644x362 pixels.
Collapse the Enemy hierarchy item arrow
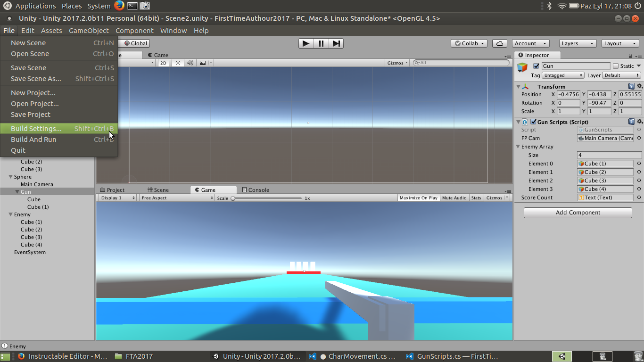click(x=11, y=214)
